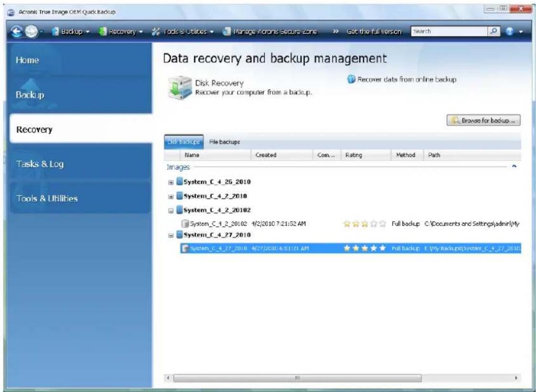Viewport: 536px width, 392px height.
Task: Select the System_C_4_26_2010 group label
Action: click(217, 182)
